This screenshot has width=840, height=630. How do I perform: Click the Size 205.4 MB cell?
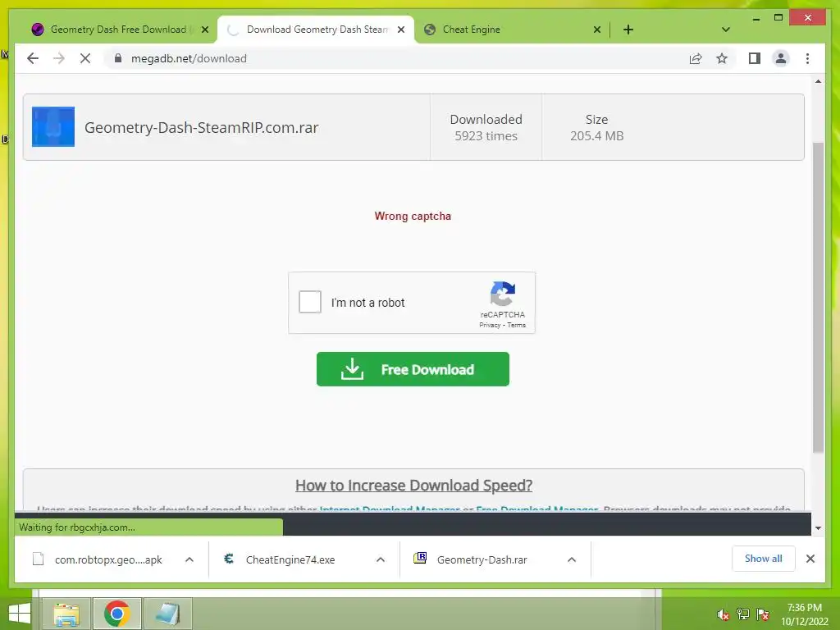tap(597, 127)
